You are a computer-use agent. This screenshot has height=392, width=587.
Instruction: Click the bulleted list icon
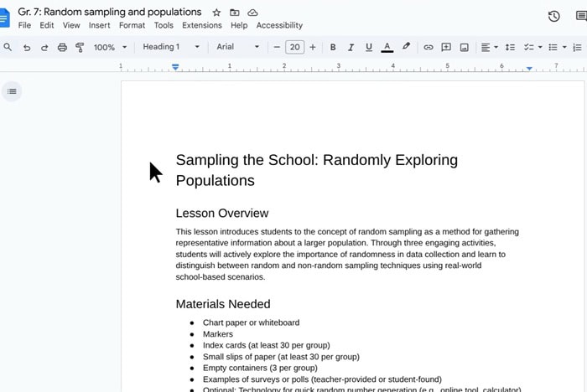[553, 48]
